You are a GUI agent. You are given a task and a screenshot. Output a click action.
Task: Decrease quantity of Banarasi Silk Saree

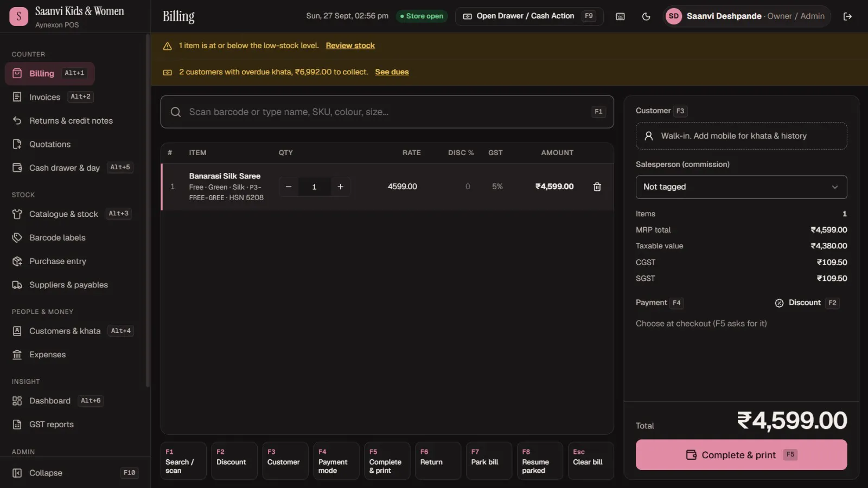click(x=289, y=187)
